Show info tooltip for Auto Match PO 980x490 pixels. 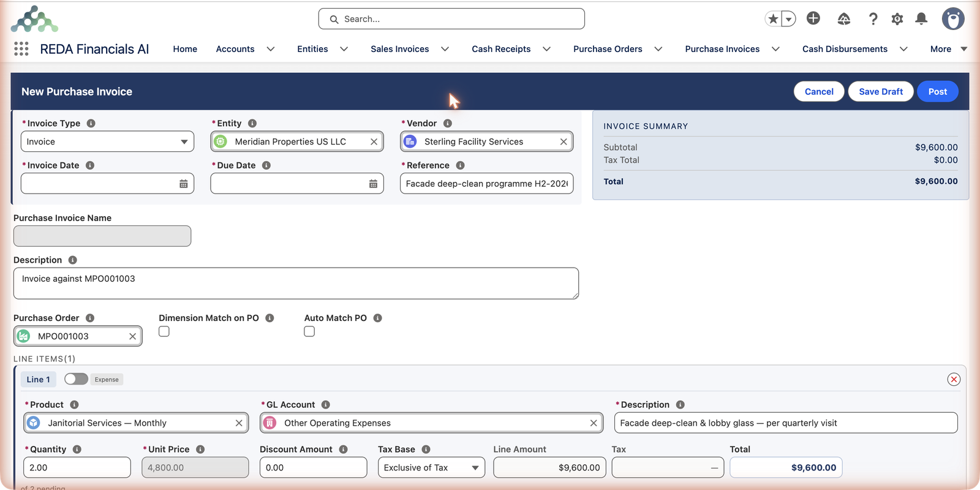[378, 318]
